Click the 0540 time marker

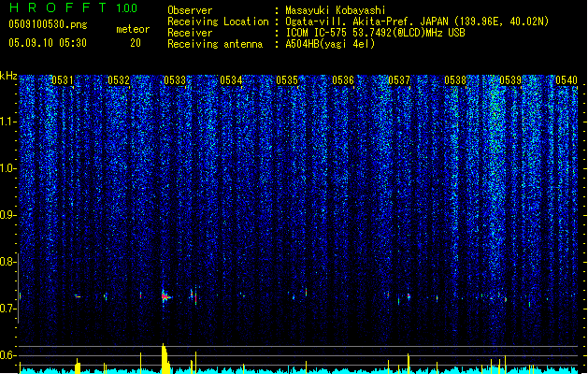tap(566, 80)
